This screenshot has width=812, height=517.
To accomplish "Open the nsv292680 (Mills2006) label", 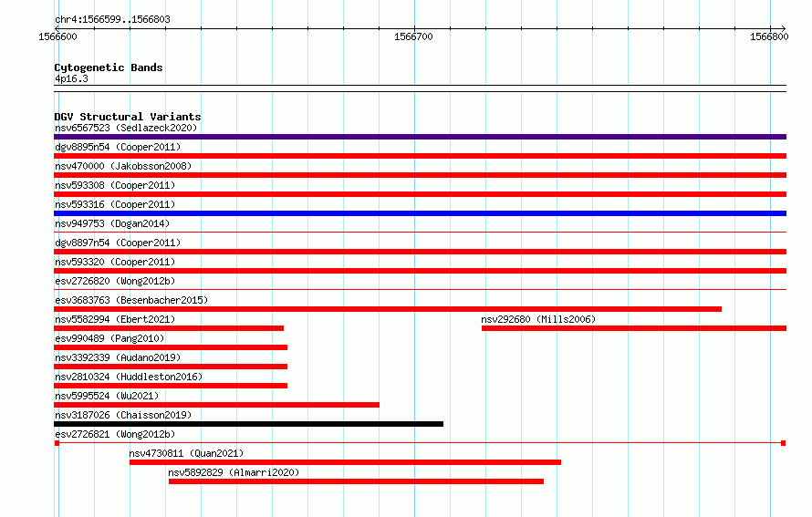I will (538, 319).
